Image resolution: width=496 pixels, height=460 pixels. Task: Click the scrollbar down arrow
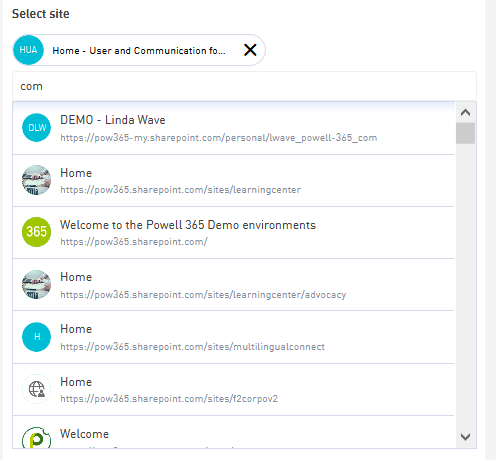[x=465, y=437]
